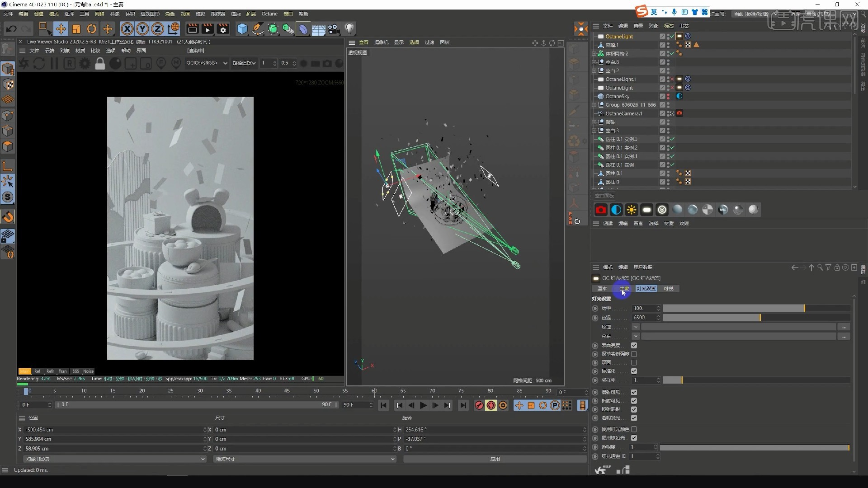This screenshot has width=868, height=488.
Task: Open the distribution dropdown arrow in the light settings
Action: 636,336
